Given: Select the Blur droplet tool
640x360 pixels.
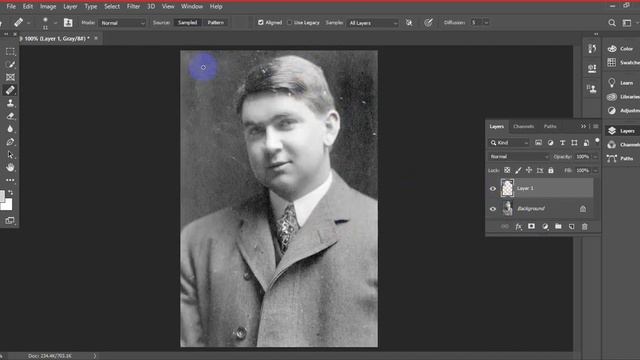Looking at the screenshot, I should click(x=10, y=129).
